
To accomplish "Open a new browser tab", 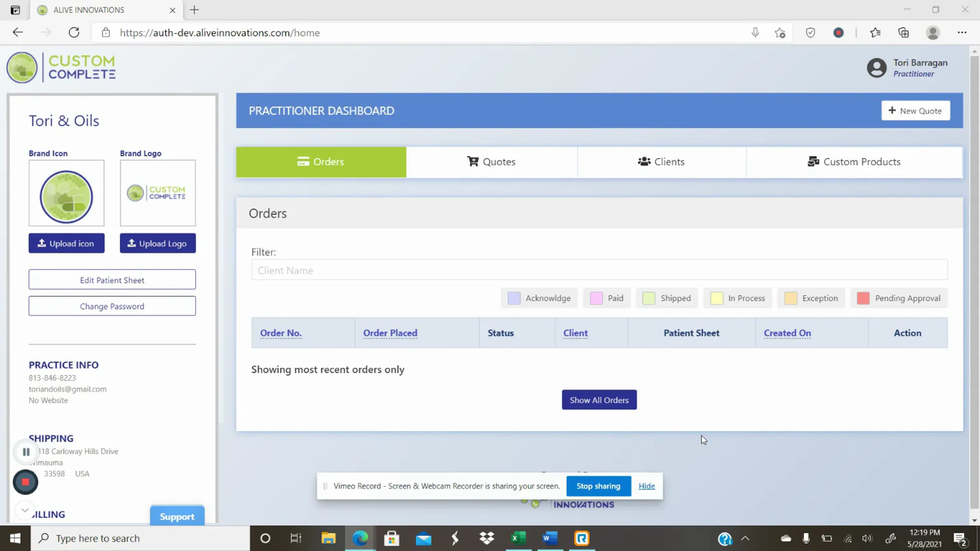I will (194, 10).
